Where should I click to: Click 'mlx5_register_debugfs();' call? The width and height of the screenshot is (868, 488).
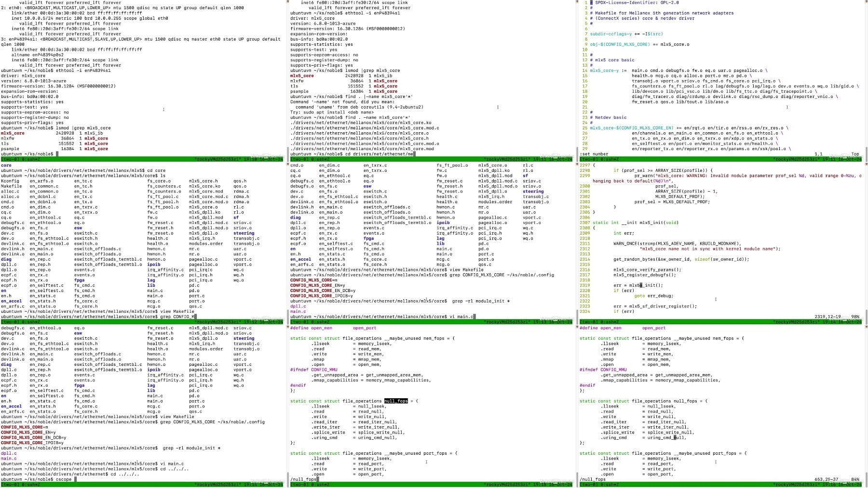(x=645, y=275)
